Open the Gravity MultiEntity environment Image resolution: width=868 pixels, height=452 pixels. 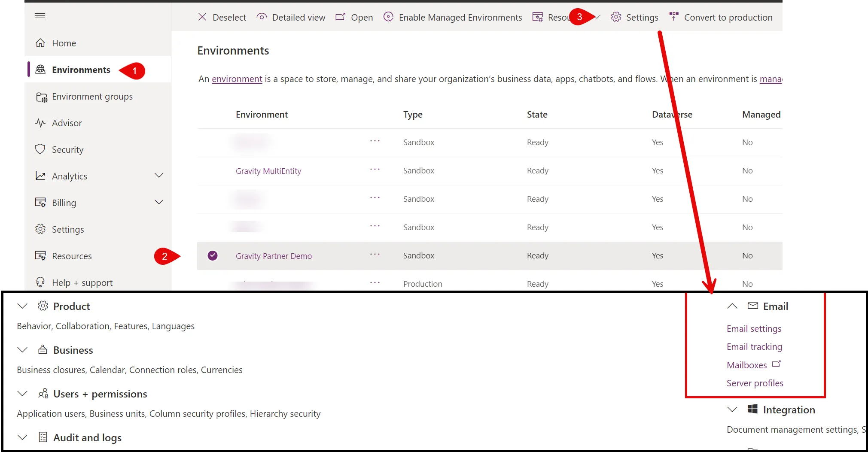[x=268, y=171]
